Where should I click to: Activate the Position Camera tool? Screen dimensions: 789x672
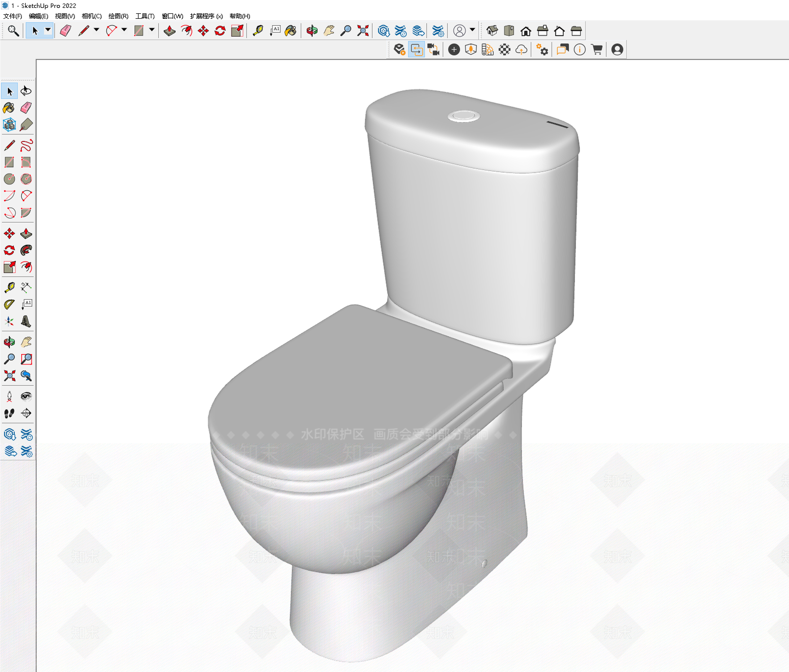pos(9,396)
